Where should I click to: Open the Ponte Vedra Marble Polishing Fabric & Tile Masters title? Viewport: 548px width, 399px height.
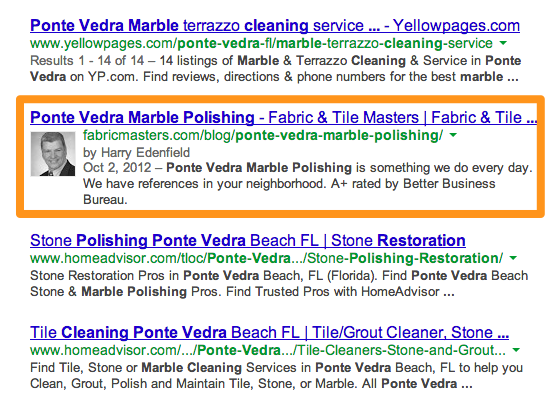coord(283,117)
